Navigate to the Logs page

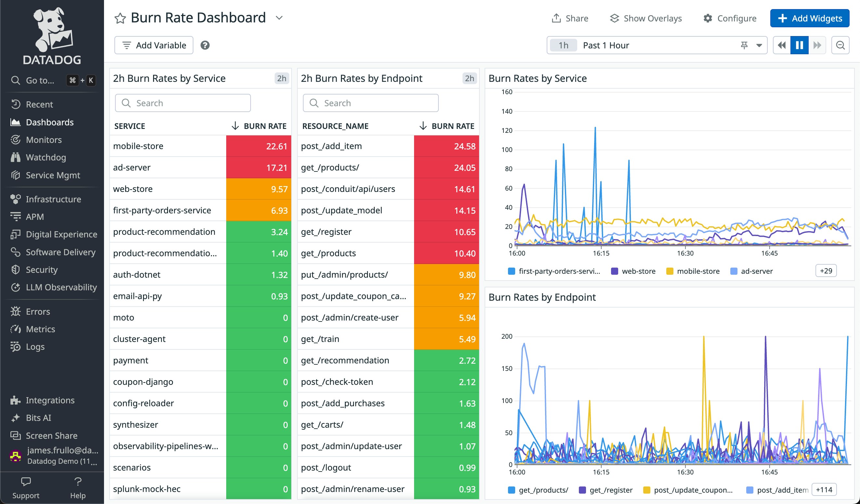pyautogui.click(x=35, y=346)
